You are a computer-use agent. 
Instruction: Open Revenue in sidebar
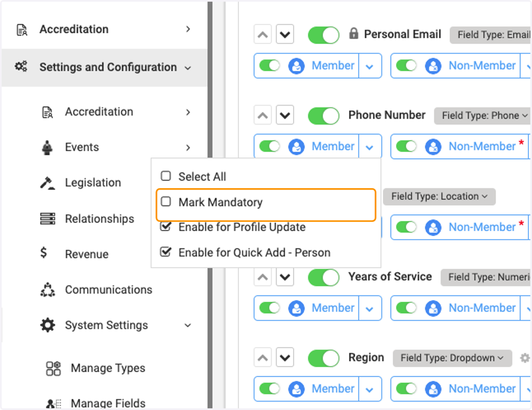[x=86, y=254]
